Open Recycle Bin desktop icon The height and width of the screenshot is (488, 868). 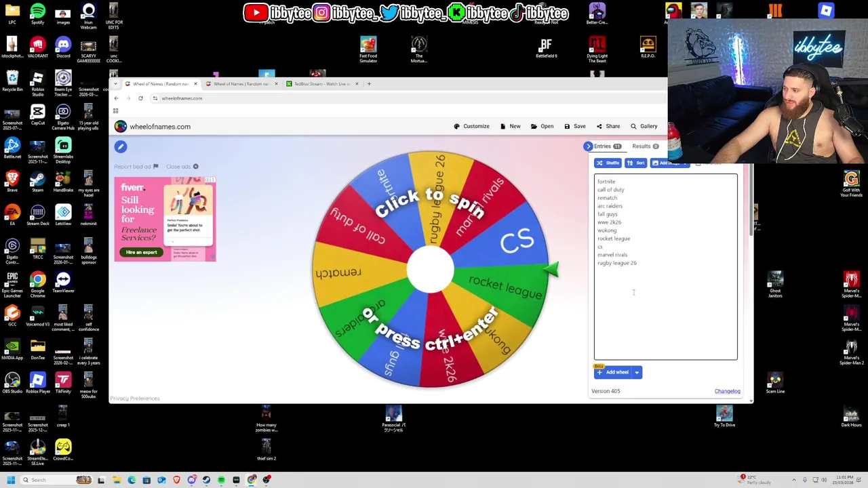(12, 81)
